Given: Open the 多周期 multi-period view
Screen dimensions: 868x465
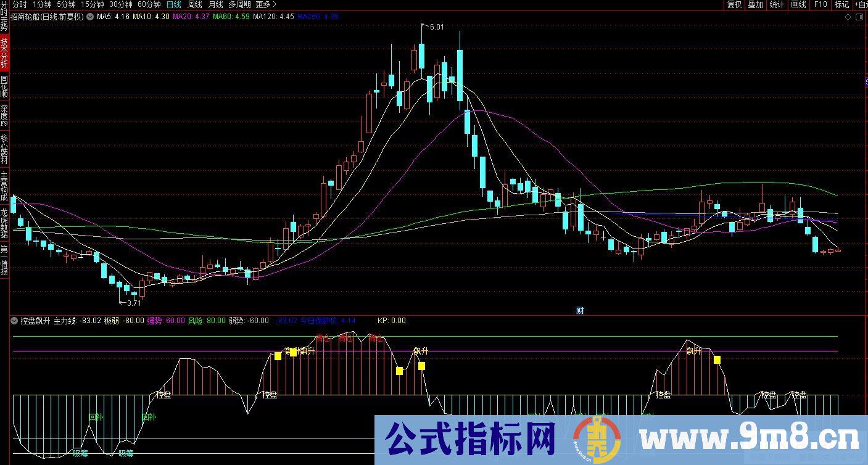Looking at the screenshot, I should [x=239, y=4].
